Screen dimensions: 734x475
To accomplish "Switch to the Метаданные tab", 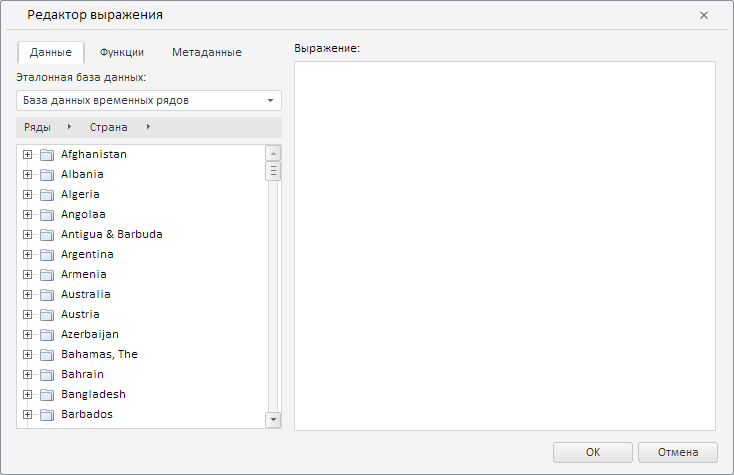I will tap(206, 53).
